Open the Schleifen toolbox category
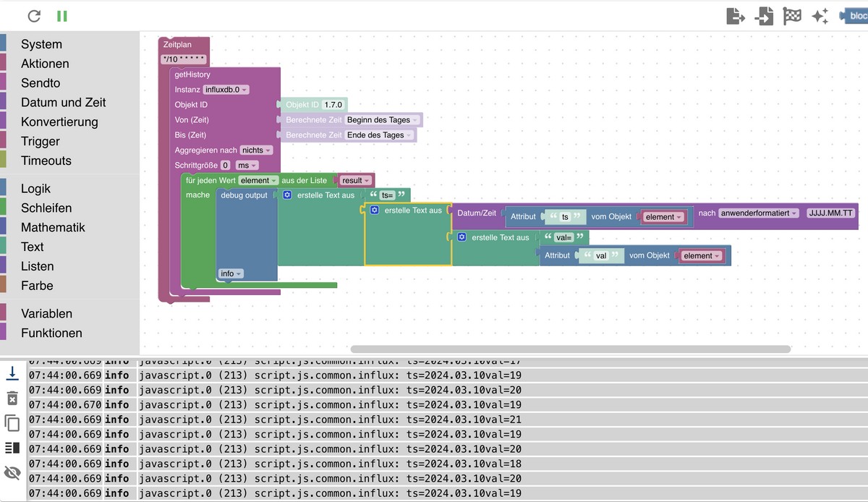This screenshot has width=868, height=502. pyautogui.click(x=46, y=208)
